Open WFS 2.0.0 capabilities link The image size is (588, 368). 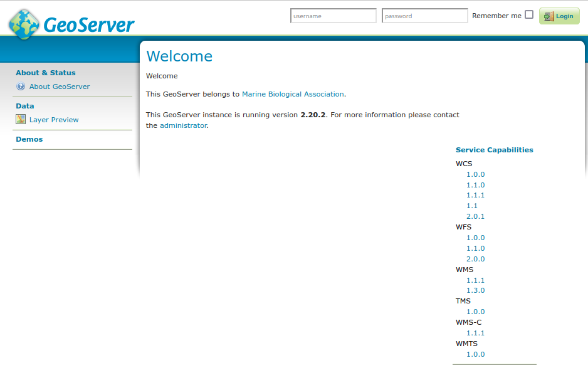476,259
